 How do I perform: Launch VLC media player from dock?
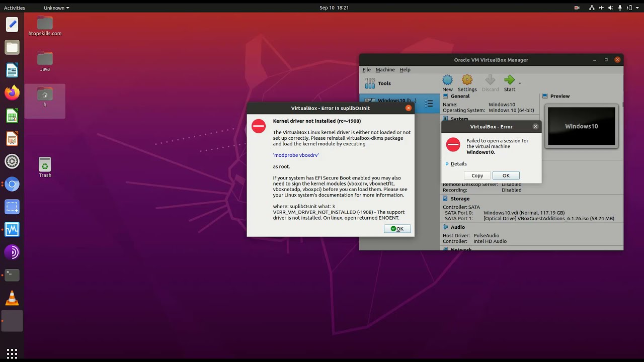[12, 298]
